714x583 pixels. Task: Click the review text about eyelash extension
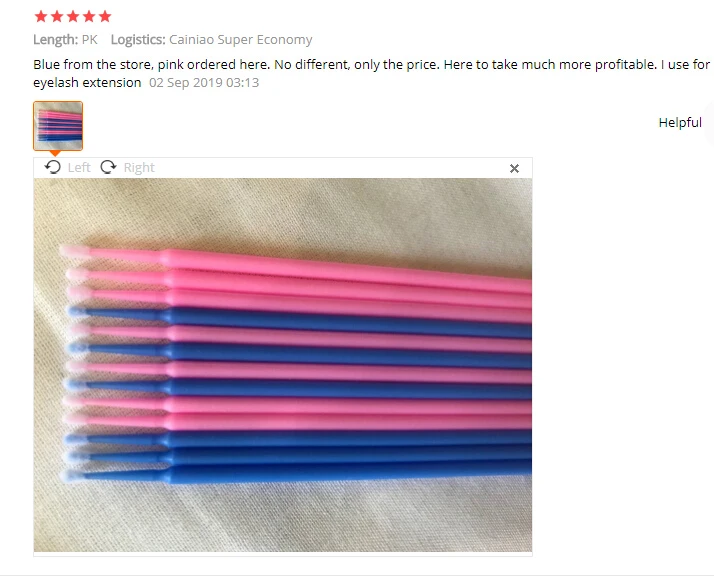pos(371,73)
